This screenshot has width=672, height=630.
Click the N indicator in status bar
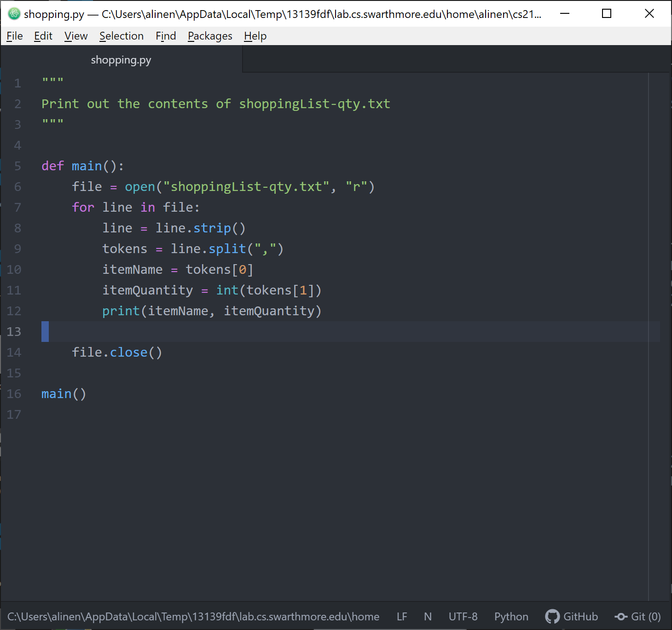pos(428,617)
